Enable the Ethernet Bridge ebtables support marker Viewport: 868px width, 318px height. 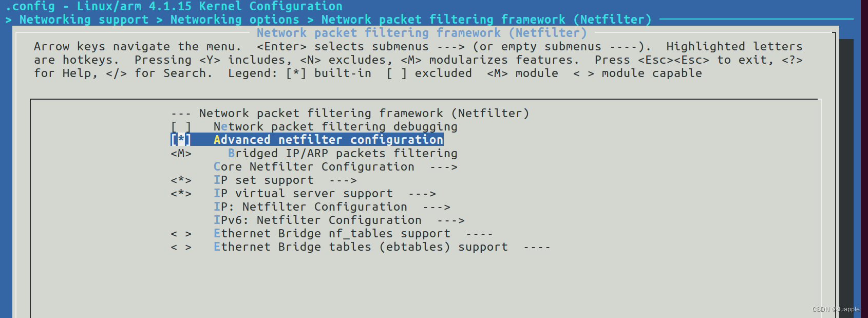181,247
